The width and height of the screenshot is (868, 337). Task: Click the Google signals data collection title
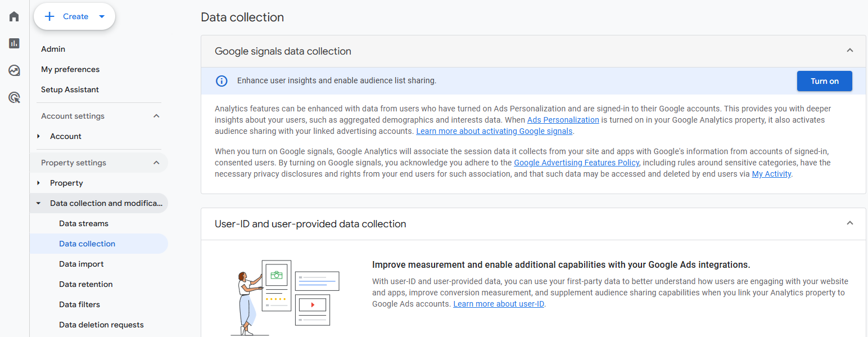click(283, 51)
